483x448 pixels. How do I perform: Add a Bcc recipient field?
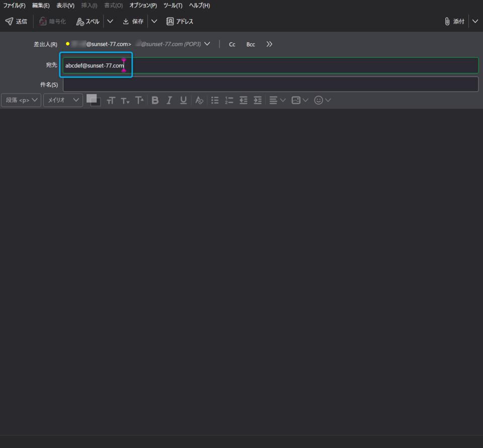(x=251, y=44)
